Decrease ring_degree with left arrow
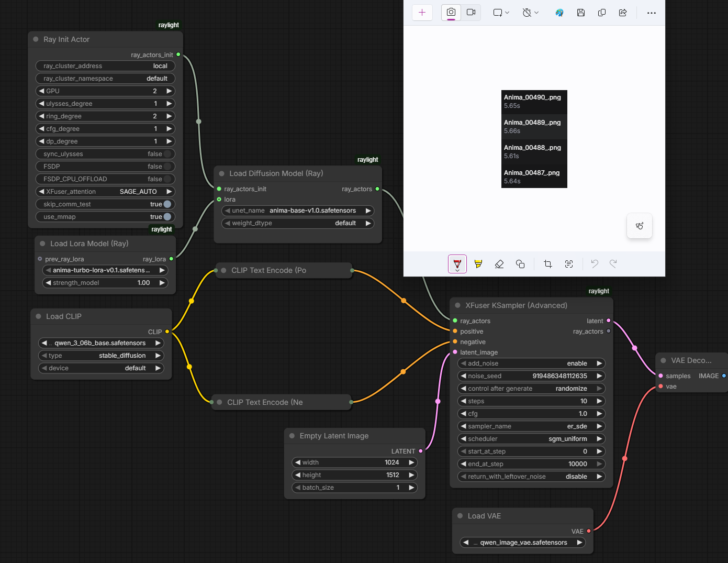728x563 pixels. pyautogui.click(x=41, y=116)
